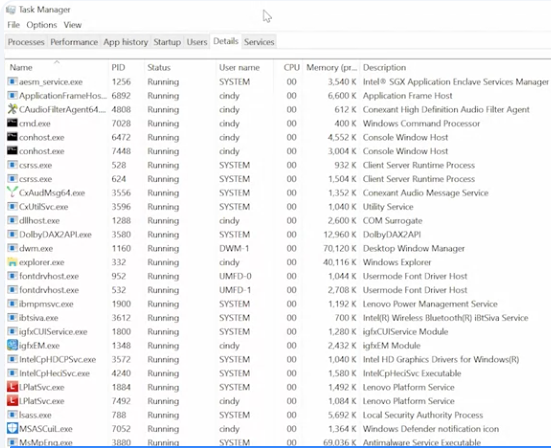551x448 pixels.
Task: Open the Options menu
Action: tap(41, 25)
